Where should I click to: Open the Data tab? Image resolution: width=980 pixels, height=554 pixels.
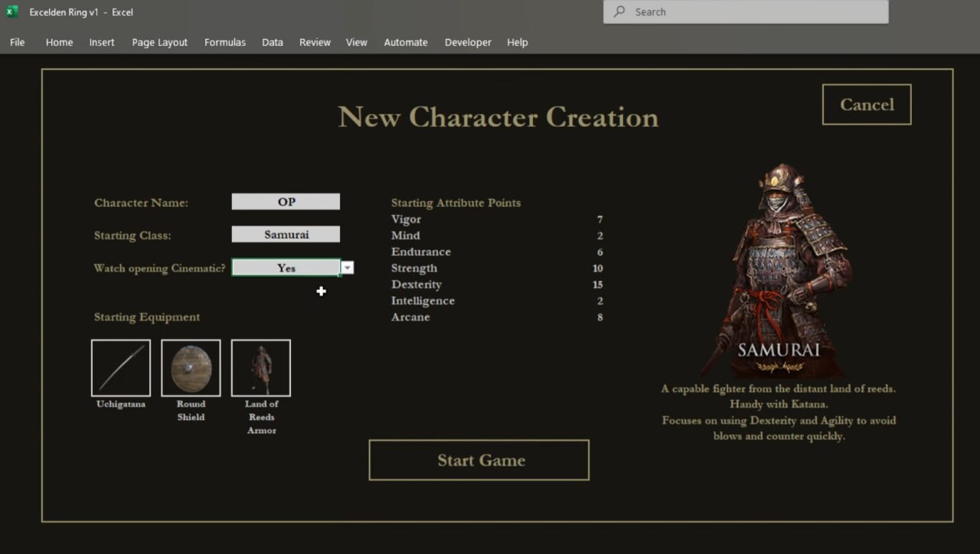(273, 42)
